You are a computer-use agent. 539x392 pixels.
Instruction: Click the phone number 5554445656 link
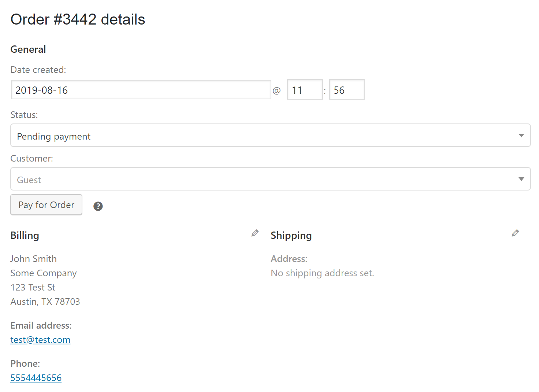(36, 378)
